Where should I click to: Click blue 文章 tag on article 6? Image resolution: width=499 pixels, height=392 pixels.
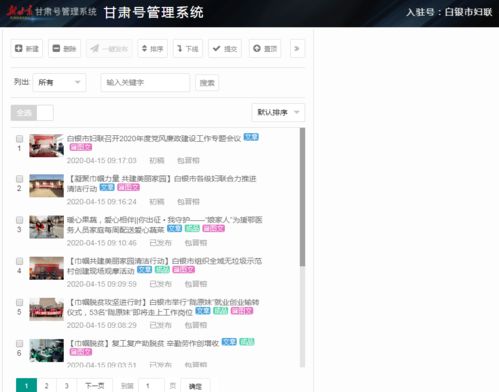[229, 342]
